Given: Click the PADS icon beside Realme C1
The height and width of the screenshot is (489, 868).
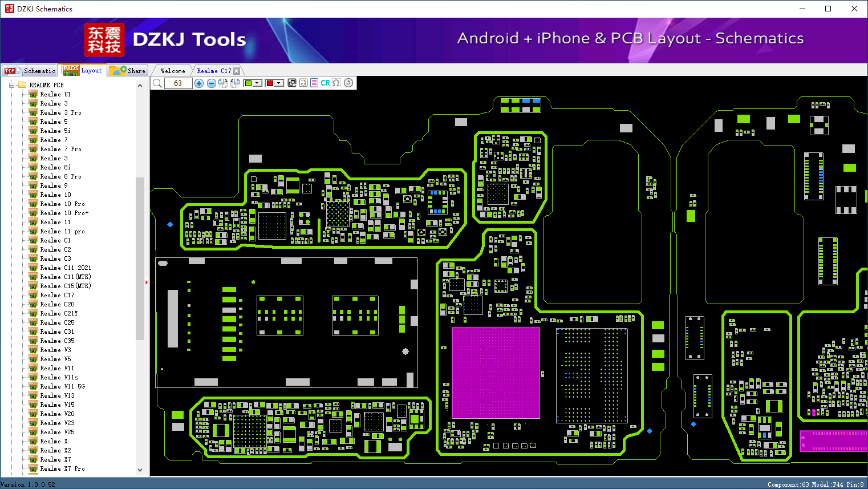Looking at the screenshot, I should click(33, 240).
